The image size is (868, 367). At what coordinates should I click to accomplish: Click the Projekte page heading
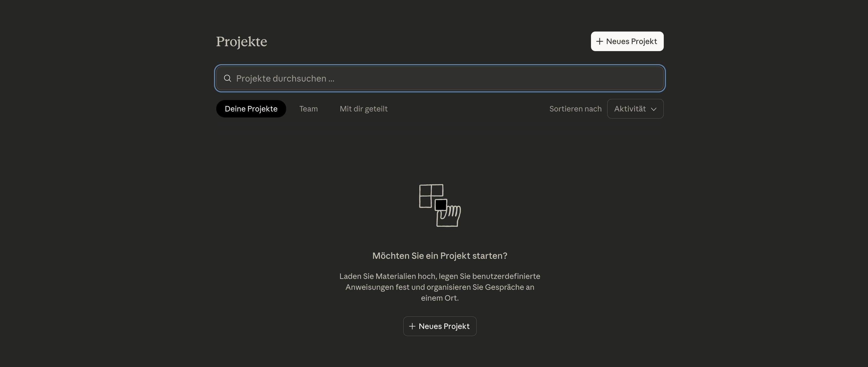[241, 42]
